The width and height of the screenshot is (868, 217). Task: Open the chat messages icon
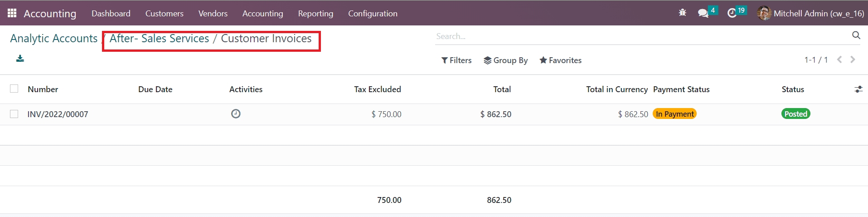[703, 13]
